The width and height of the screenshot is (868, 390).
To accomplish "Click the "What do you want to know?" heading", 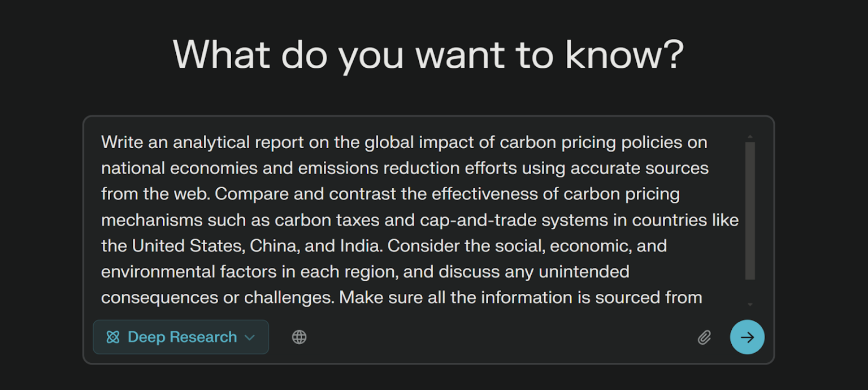I will tap(428, 54).
